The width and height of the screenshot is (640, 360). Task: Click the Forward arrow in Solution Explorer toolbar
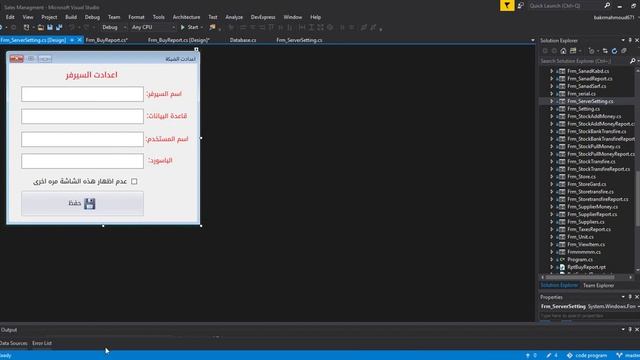(554, 51)
